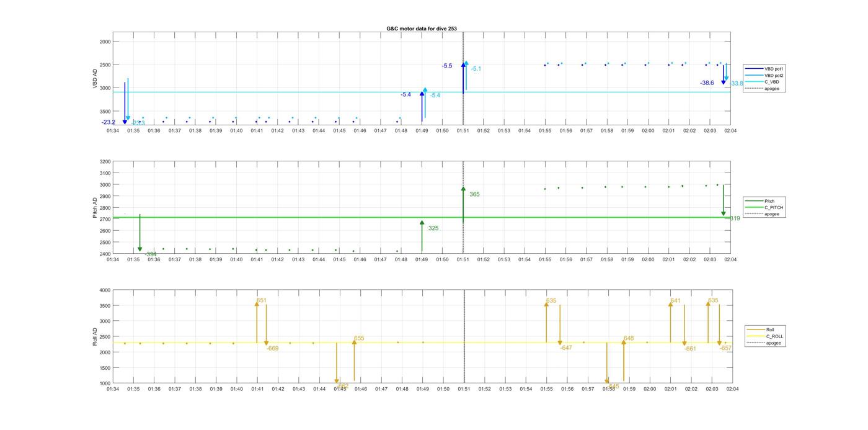The height and width of the screenshot is (430, 868).
Task: Click the "2000" tick on VBD axis
Action: tap(105, 42)
